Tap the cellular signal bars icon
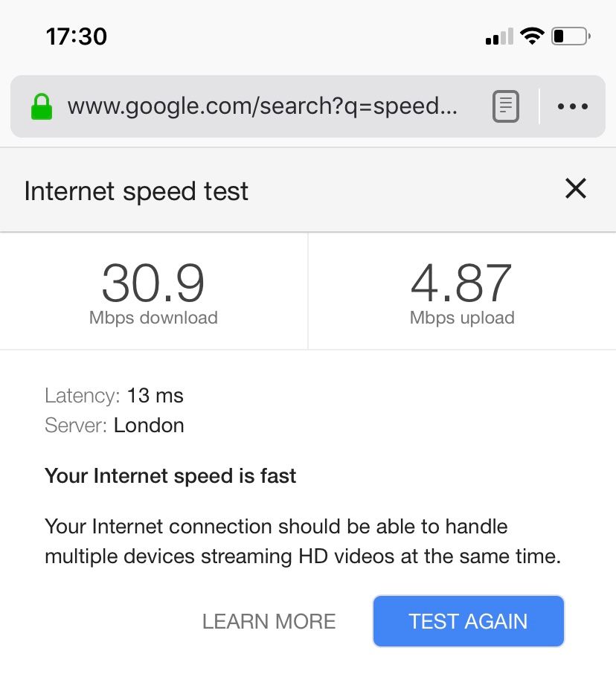 (499, 36)
